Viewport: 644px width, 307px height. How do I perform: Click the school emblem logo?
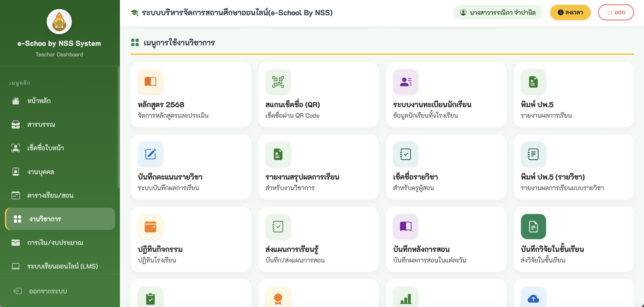coord(59,22)
